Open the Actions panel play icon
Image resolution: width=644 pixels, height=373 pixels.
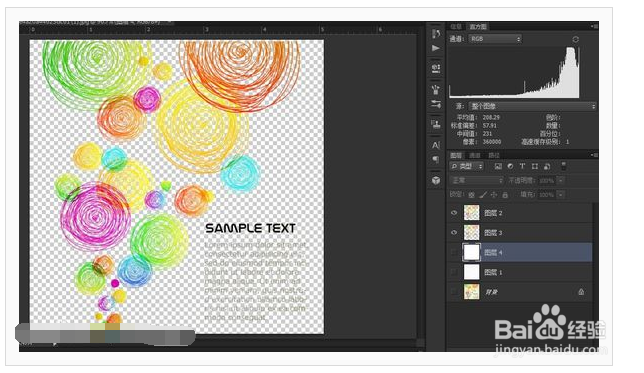click(x=436, y=48)
